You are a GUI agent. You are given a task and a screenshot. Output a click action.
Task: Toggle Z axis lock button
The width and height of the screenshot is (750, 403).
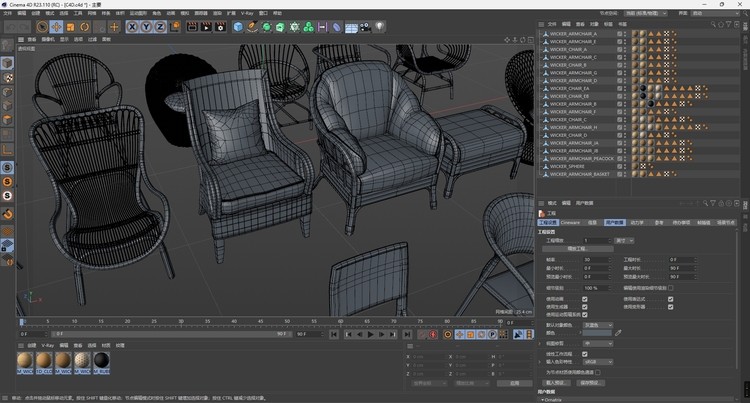160,27
